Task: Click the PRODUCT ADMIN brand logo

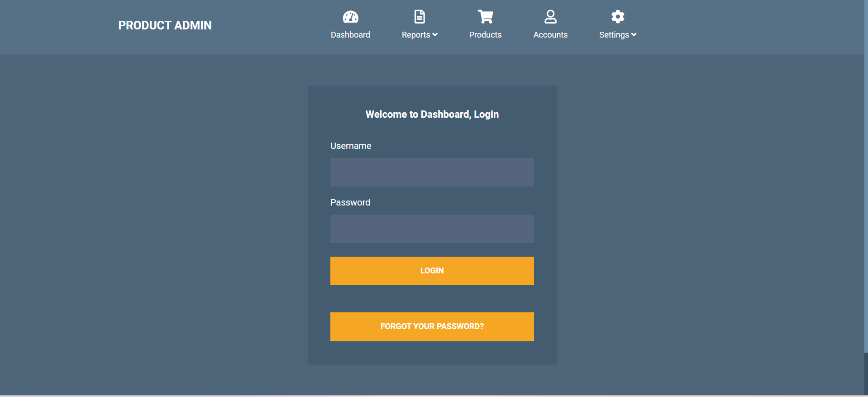Action: [x=165, y=25]
